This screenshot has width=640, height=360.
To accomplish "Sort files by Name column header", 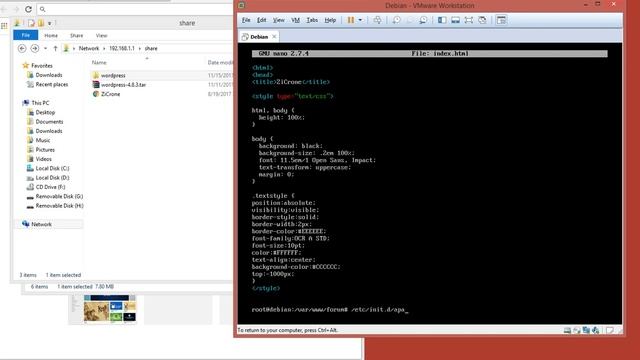I will [99, 62].
